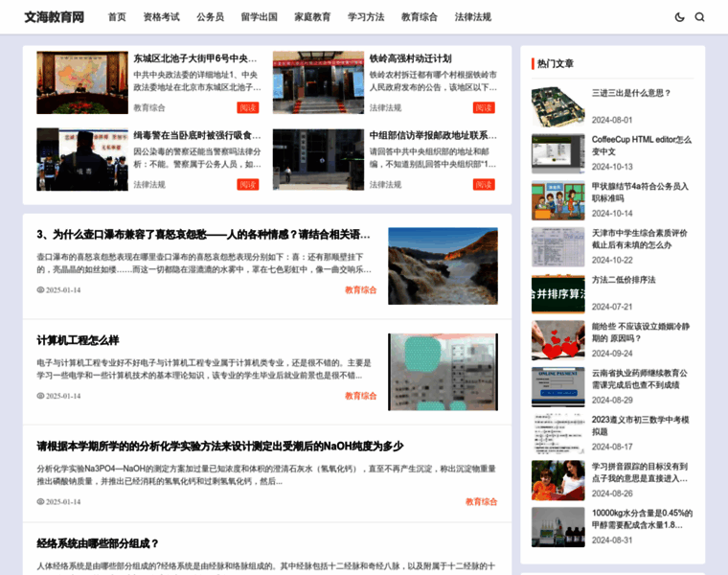Open hot article 2023遵义市初三数学中考模拟题
Image resolution: width=728 pixels, height=575 pixels.
(x=640, y=425)
